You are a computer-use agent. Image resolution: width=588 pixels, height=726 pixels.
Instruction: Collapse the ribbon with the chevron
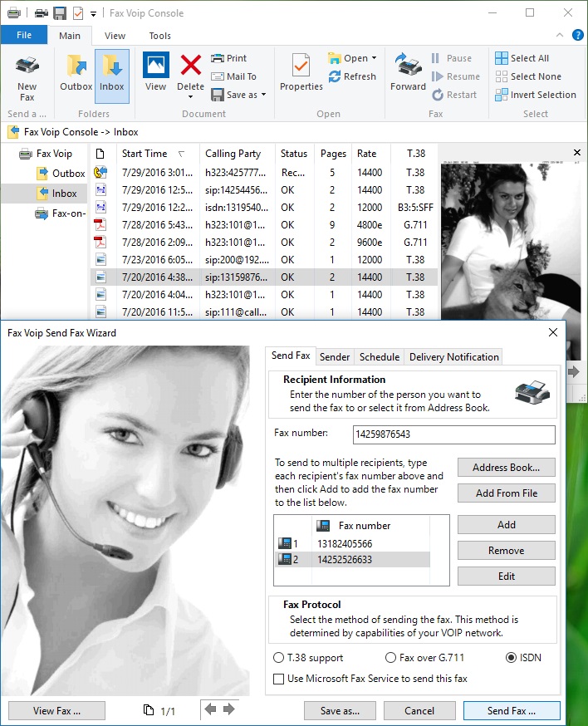(560, 35)
